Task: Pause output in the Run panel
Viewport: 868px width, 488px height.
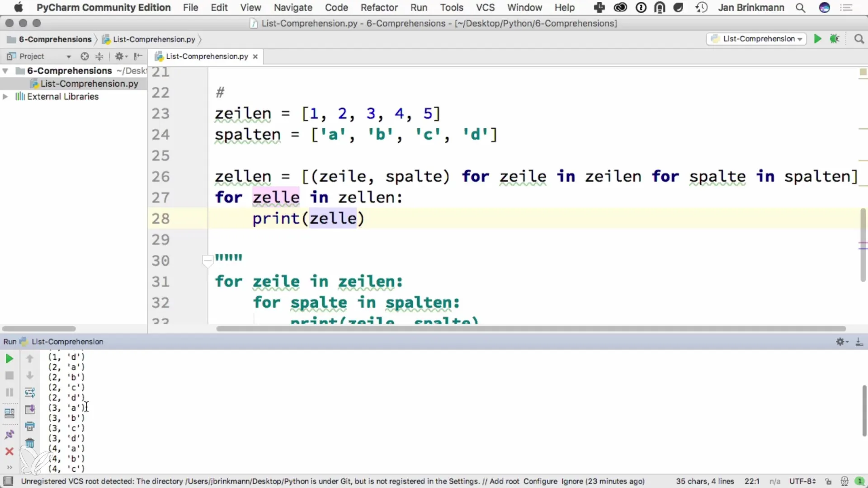Action: [x=9, y=392]
